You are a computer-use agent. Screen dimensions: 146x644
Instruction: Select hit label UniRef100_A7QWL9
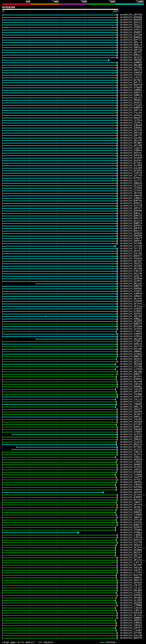(x=131, y=533)
